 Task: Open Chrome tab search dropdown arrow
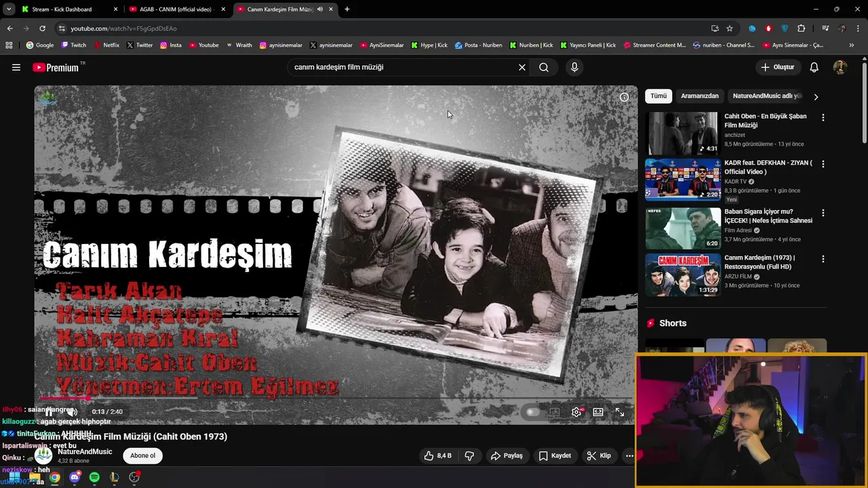click(9, 9)
